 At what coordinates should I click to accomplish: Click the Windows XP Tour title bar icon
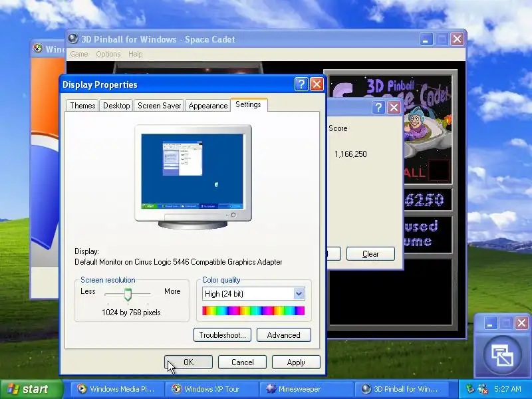coord(38,49)
